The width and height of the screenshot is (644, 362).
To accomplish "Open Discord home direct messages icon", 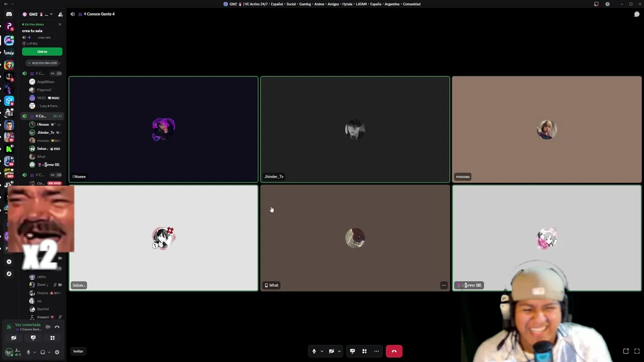I will [x=9, y=14].
